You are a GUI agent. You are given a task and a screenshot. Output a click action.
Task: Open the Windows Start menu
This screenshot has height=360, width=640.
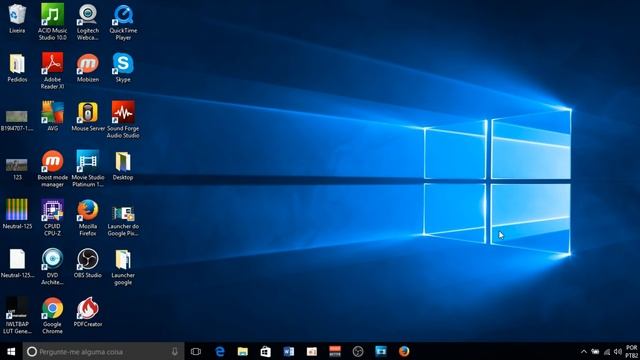[11, 351]
